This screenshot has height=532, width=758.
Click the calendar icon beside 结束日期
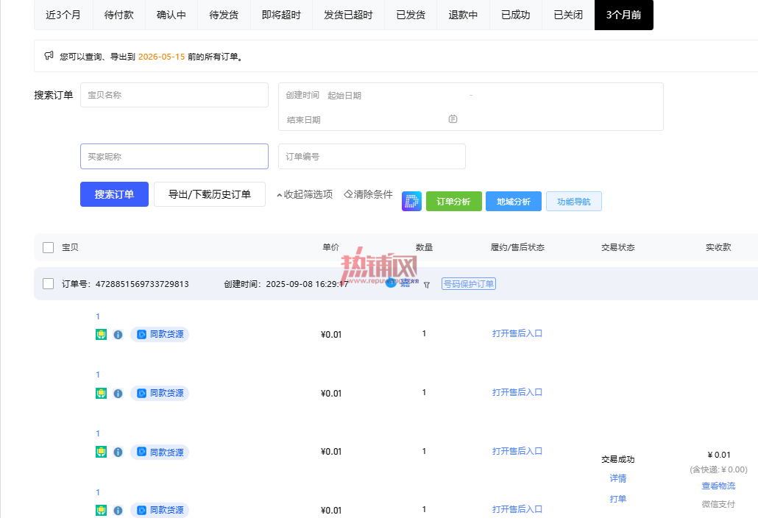tap(453, 119)
